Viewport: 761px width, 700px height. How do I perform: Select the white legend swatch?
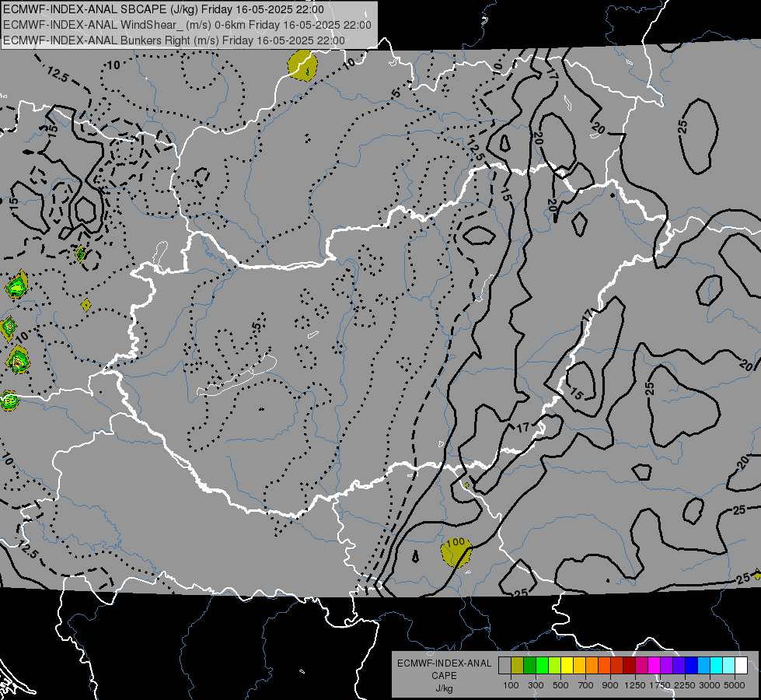pos(741,666)
